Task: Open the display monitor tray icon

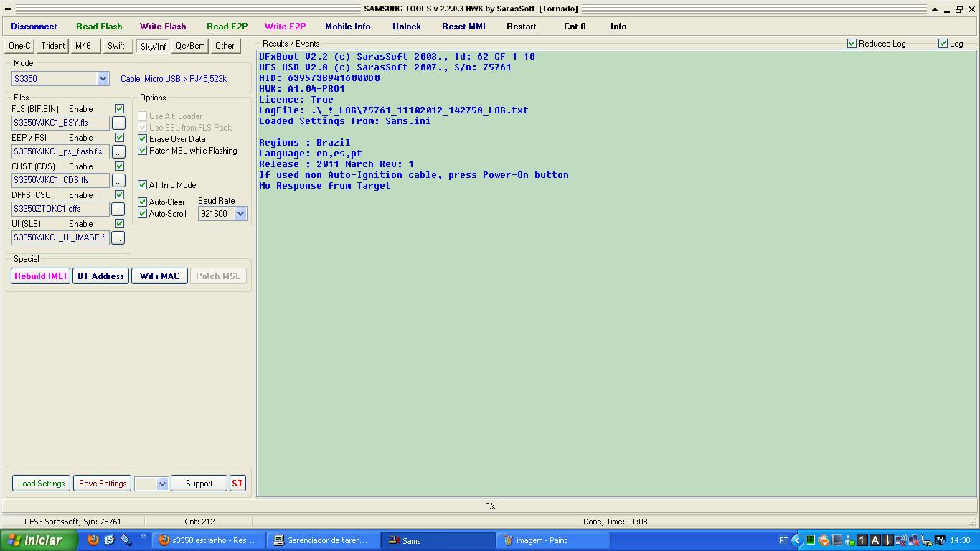Action: [x=940, y=540]
